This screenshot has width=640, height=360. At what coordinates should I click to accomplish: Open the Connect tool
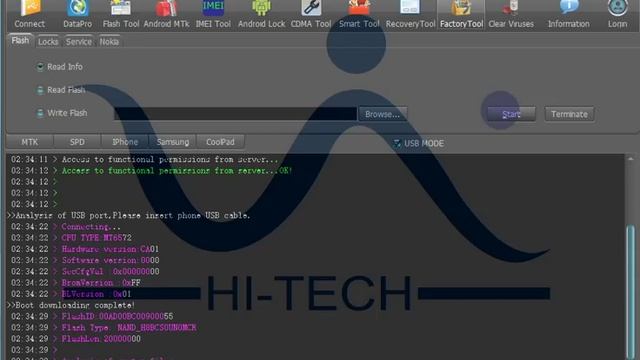click(30, 14)
